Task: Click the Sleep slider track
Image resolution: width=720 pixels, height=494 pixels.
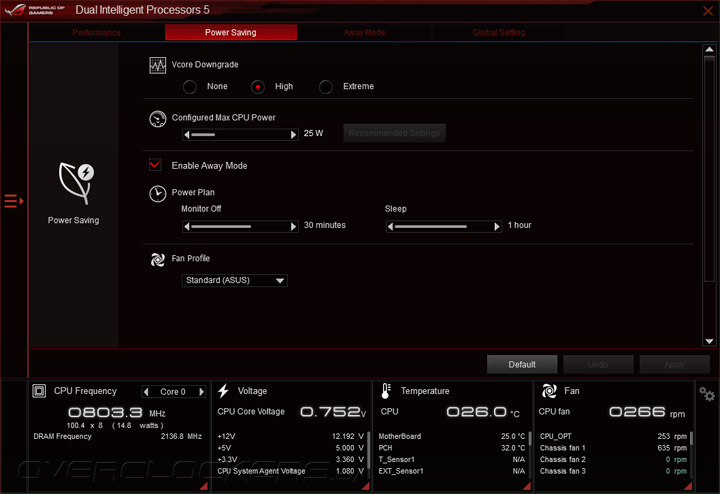Action: coord(444,226)
